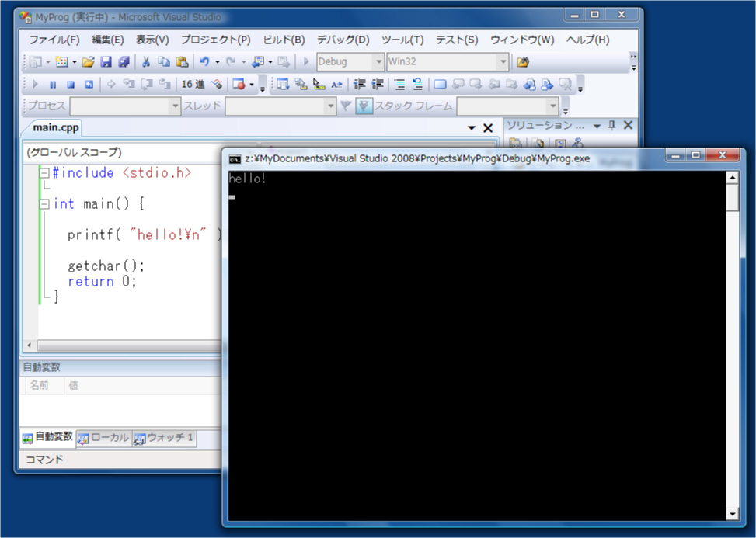756x538 pixels.
Task: Stop debugging with the square Stop icon
Action: coord(70,84)
